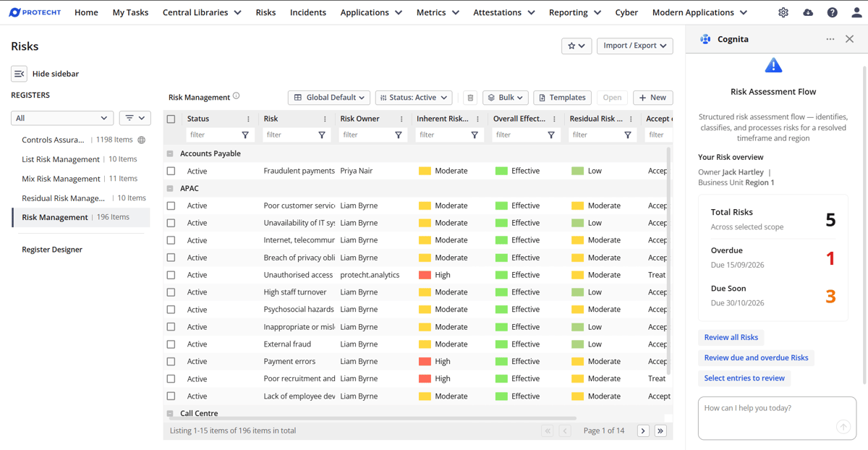The width and height of the screenshot is (868, 450).
Task: Open the Home menu item
Action: 86,12
